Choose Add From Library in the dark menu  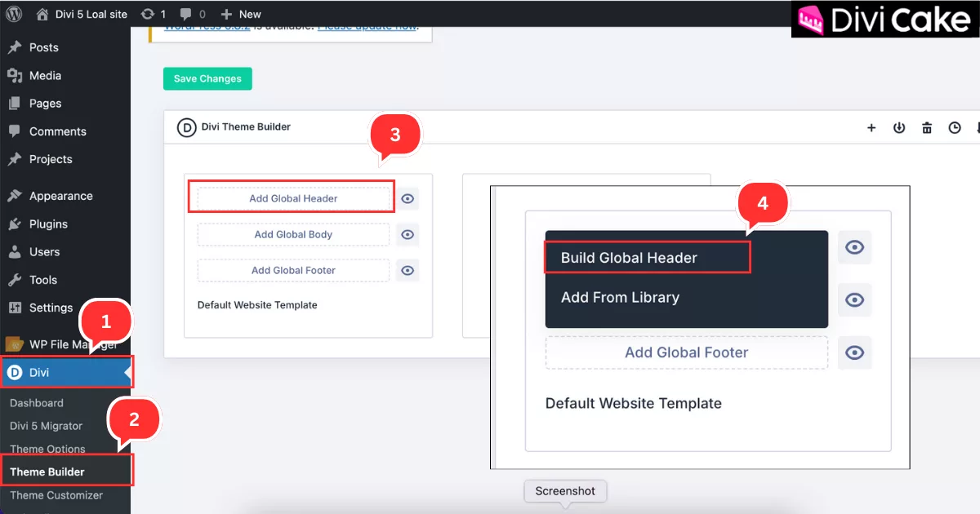[x=620, y=298]
